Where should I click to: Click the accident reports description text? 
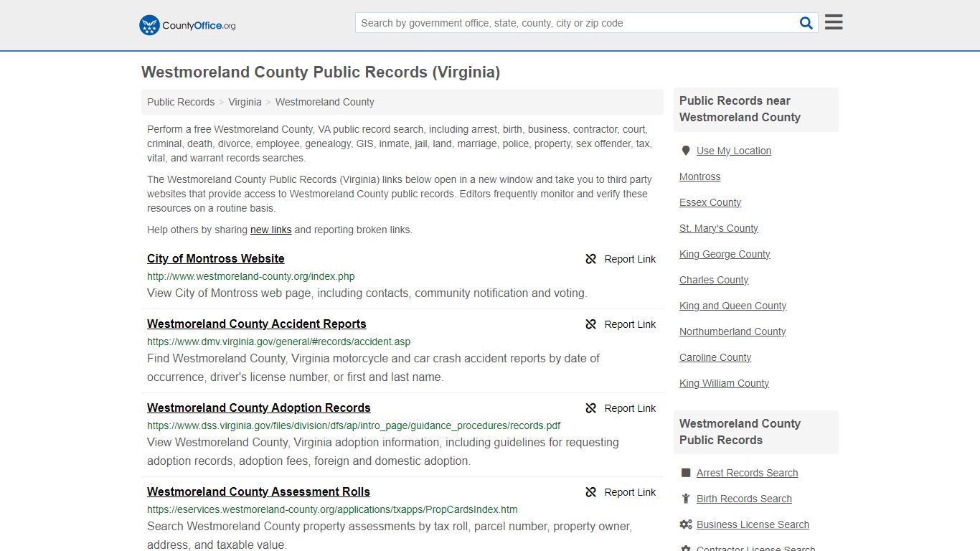[x=373, y=367]
